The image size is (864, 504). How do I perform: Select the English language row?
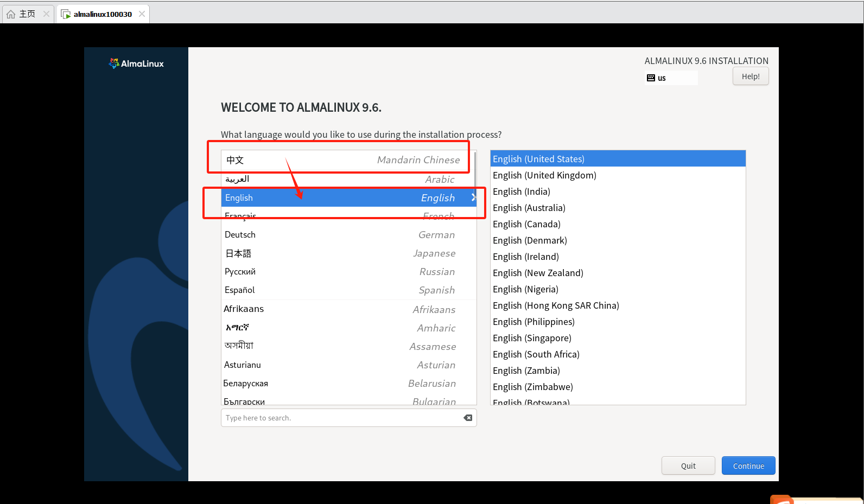click(348, 197)
